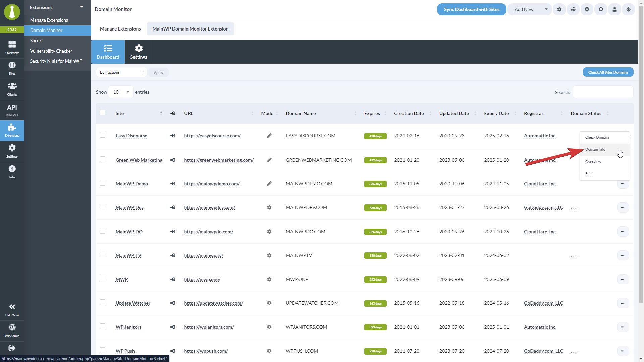This screenshot has width=644, height=362.
Task: Open WP Admin for MainWP Demo via arrow icon
Action: coord(172,184)
